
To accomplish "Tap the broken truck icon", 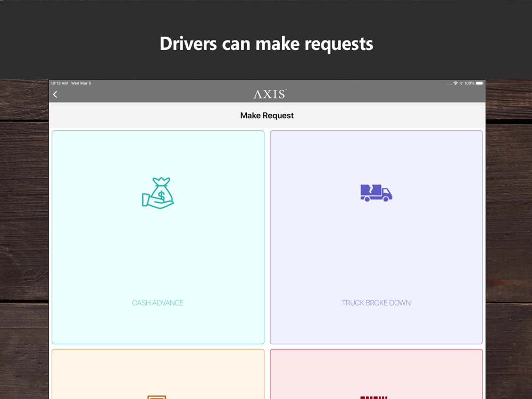I will (376, 193).
